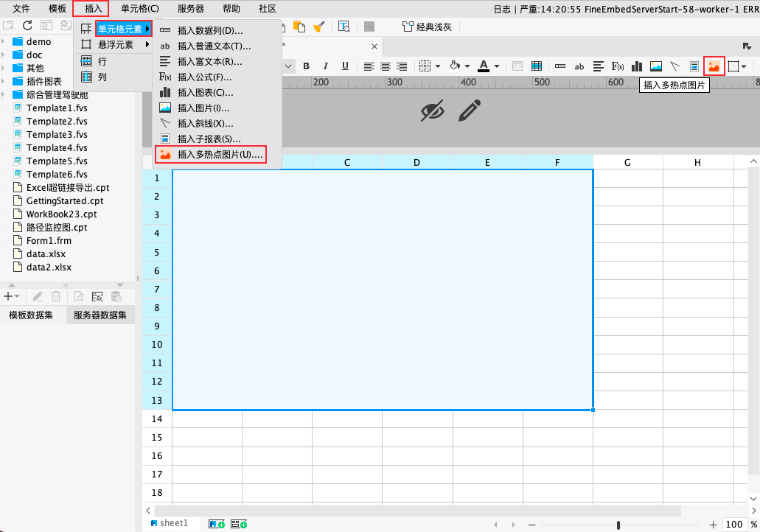Screen dimensions: 760x532
Task: Click the orange multi-hotspot image toolbar icon
Action: coord(714,66)
